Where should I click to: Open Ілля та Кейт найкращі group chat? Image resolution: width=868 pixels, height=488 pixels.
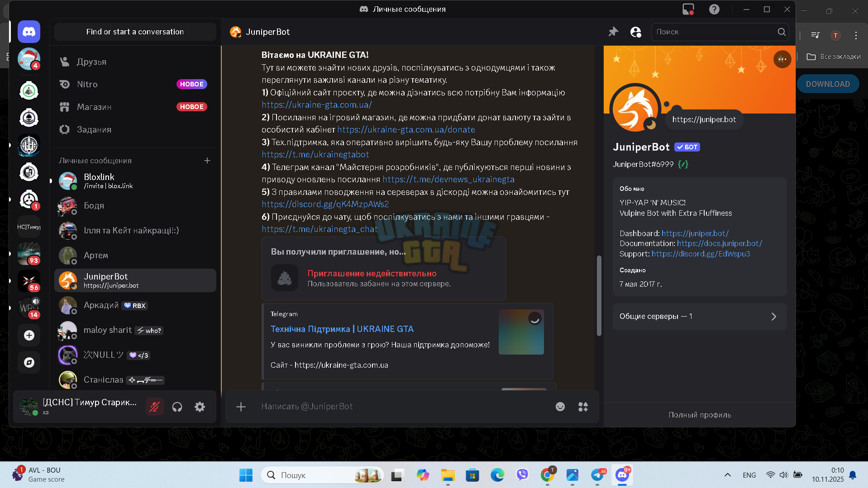pos(135,231)
